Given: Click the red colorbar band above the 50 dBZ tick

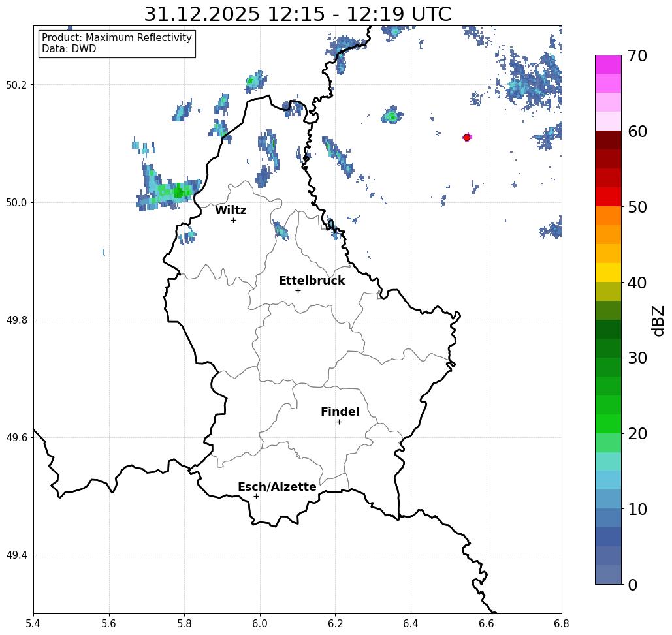Looking at the screenshot, I should click(x=608, y=197).
